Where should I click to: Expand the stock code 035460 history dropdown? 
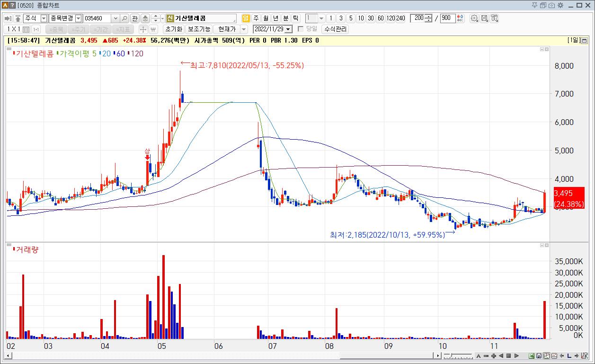(x=115, y=18)
